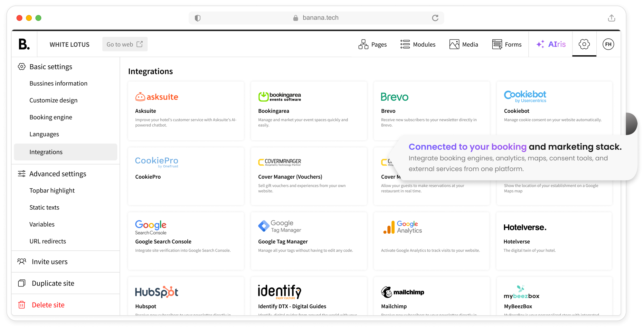Image resolution: width=644 pixels, height=328 pixels.
Task: Click the Integrations page heading
Action: tap(150, 71)
